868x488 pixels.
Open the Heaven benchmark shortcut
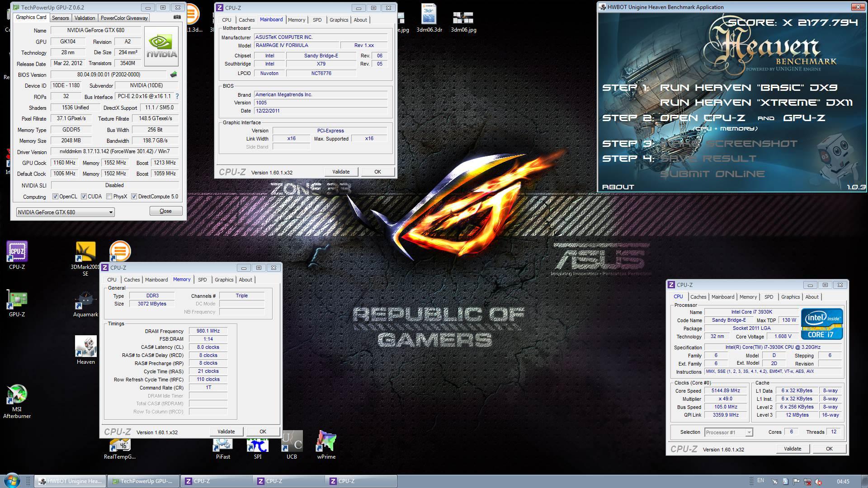click(x=85, y=350)
